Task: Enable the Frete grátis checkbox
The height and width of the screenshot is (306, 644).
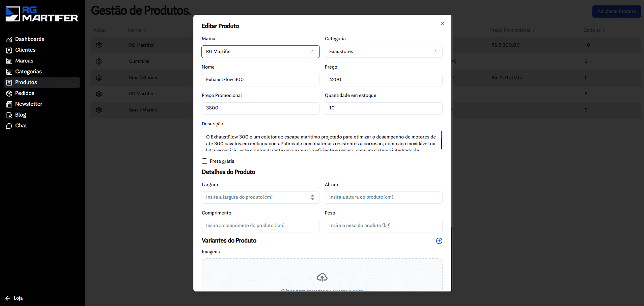Action: point(204,161)
